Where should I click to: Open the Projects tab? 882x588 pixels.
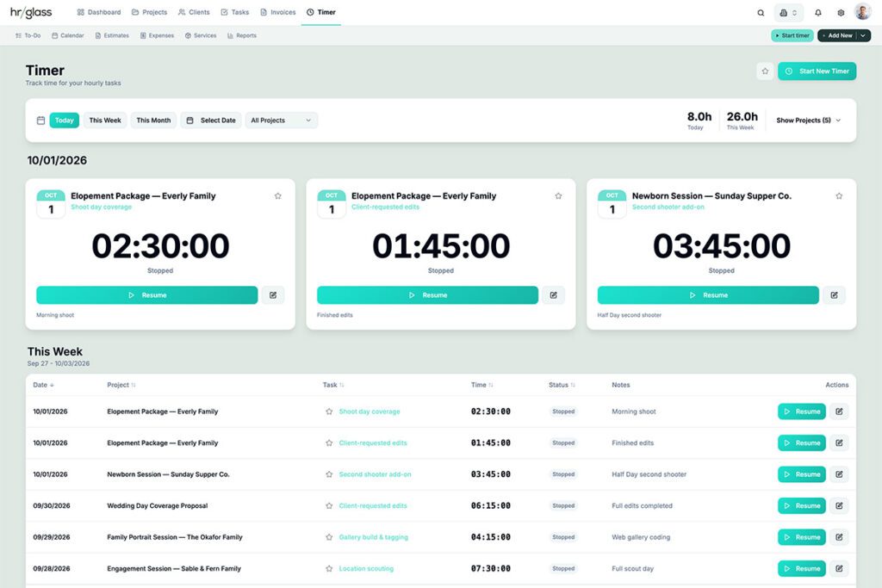click(149, 12)
